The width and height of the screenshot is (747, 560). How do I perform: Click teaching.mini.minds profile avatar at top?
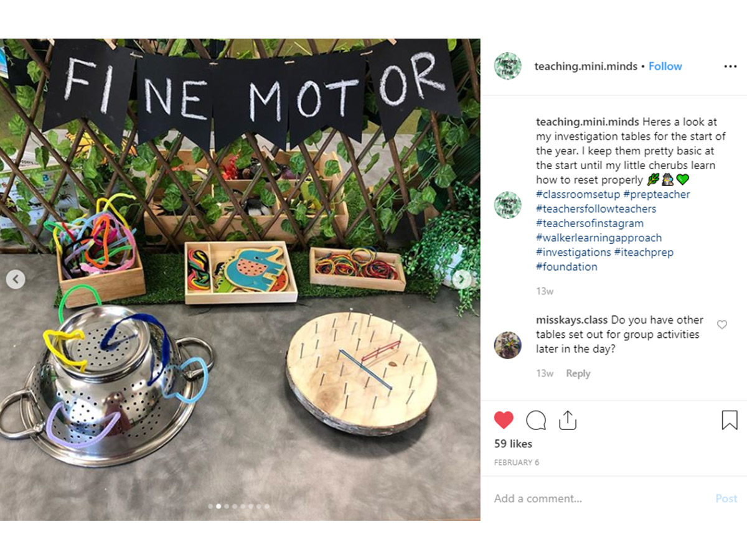508,67
